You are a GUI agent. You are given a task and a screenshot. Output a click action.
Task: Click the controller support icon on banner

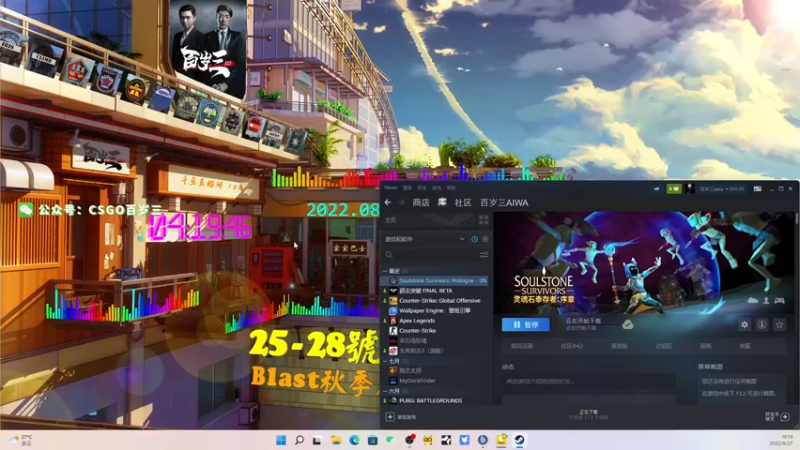pos(779,301)
